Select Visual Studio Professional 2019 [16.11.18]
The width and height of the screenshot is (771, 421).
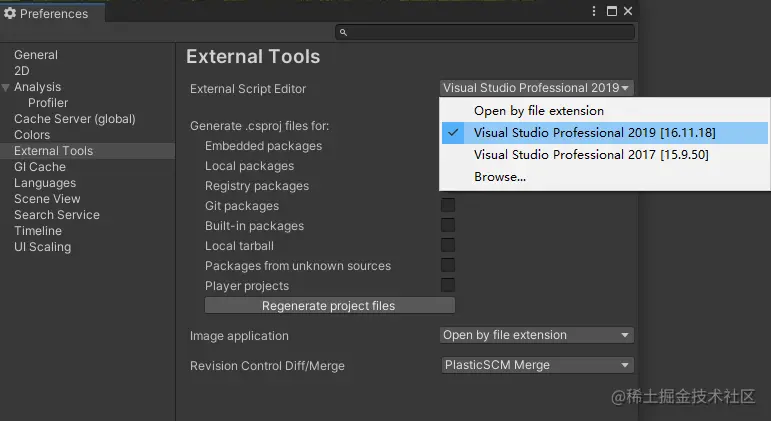click(x=605, y=133)
